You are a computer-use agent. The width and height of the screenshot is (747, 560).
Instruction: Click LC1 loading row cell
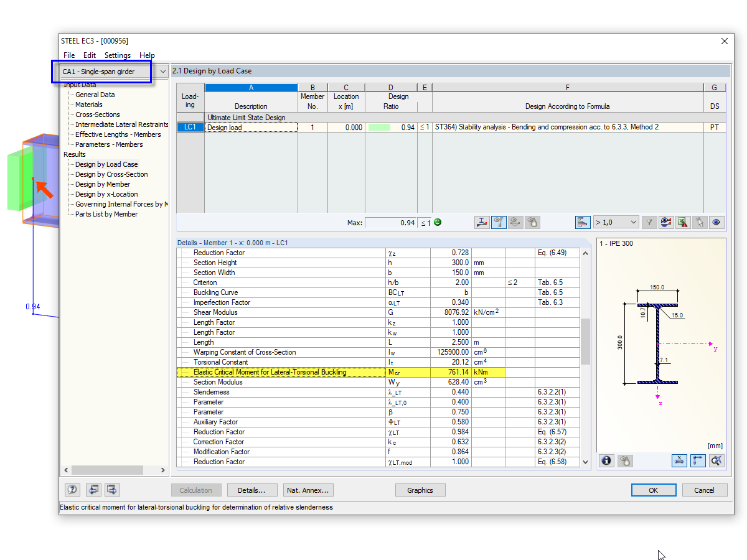point(190,128)
